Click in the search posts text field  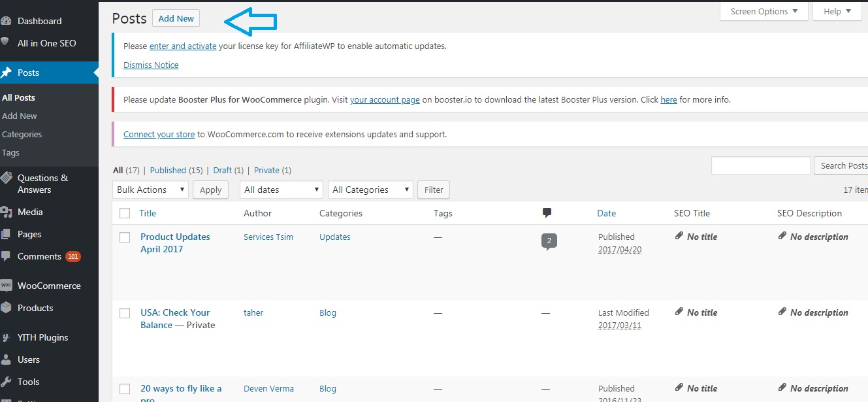pyautogui.click(x=761, y=165)
